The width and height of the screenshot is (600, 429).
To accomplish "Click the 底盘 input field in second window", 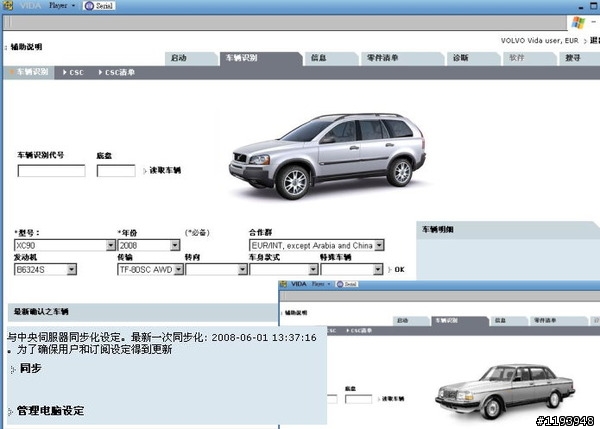I will [x=358, y=399].
